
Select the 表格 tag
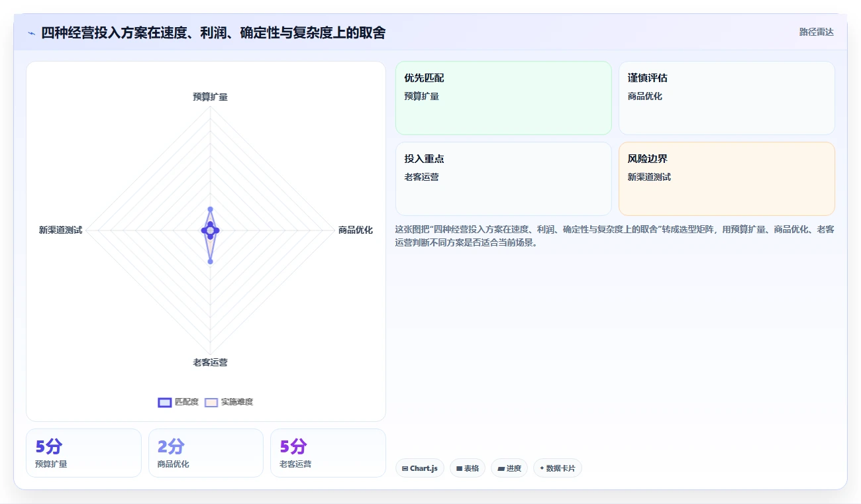(468, 468)
